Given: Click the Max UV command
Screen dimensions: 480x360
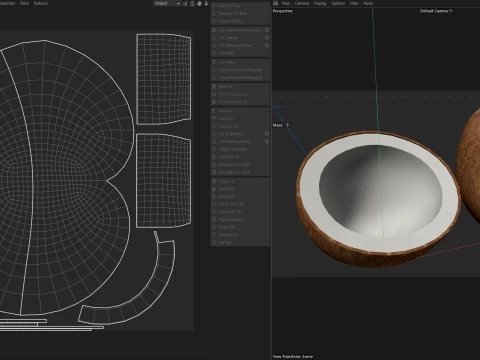Looking at the screenshot, I should click(240, 86).
